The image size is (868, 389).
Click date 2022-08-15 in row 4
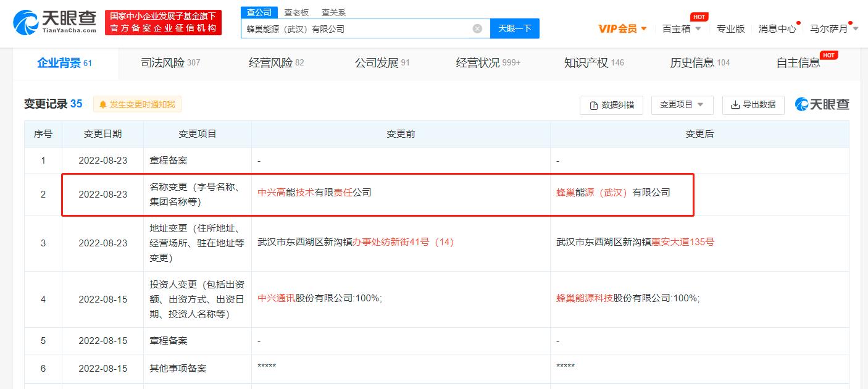click(x=103, y=299)
